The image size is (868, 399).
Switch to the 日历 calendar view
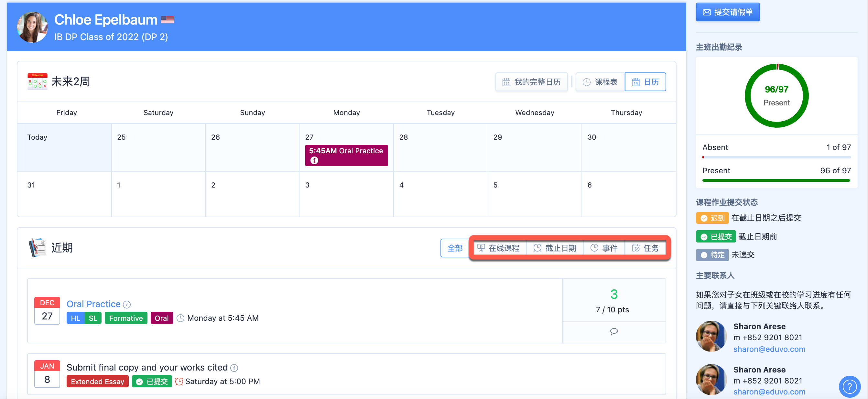(x=645, y=82)
